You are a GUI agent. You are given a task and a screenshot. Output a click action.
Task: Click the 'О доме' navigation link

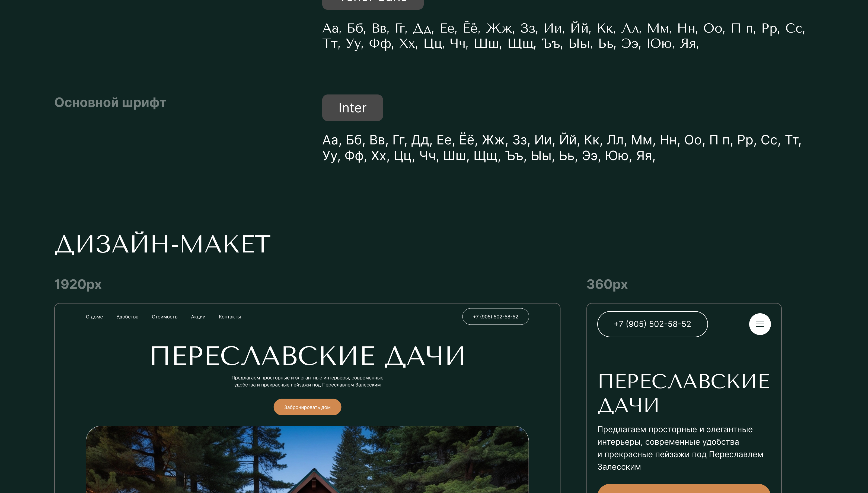94,317
